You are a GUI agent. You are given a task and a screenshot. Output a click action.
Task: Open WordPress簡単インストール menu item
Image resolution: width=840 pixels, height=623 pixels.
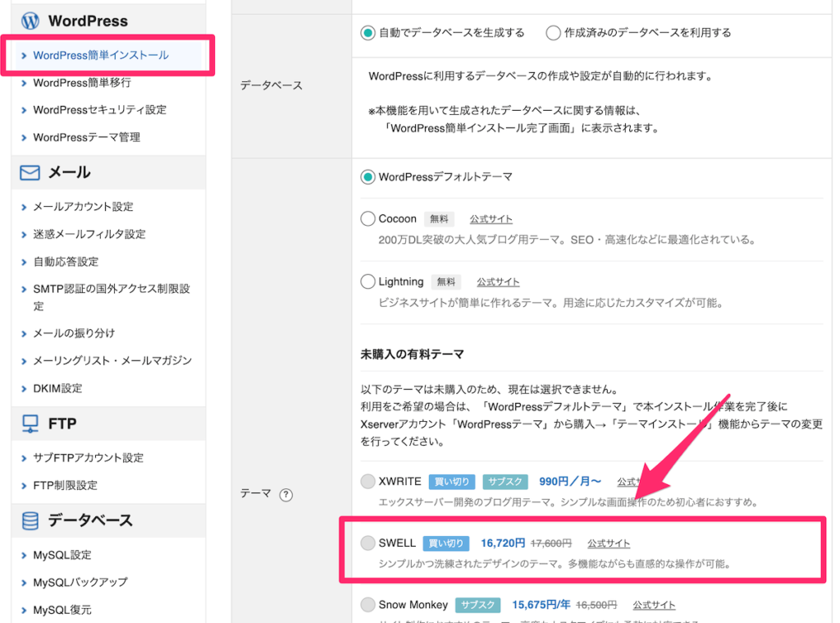pos(100,56)
